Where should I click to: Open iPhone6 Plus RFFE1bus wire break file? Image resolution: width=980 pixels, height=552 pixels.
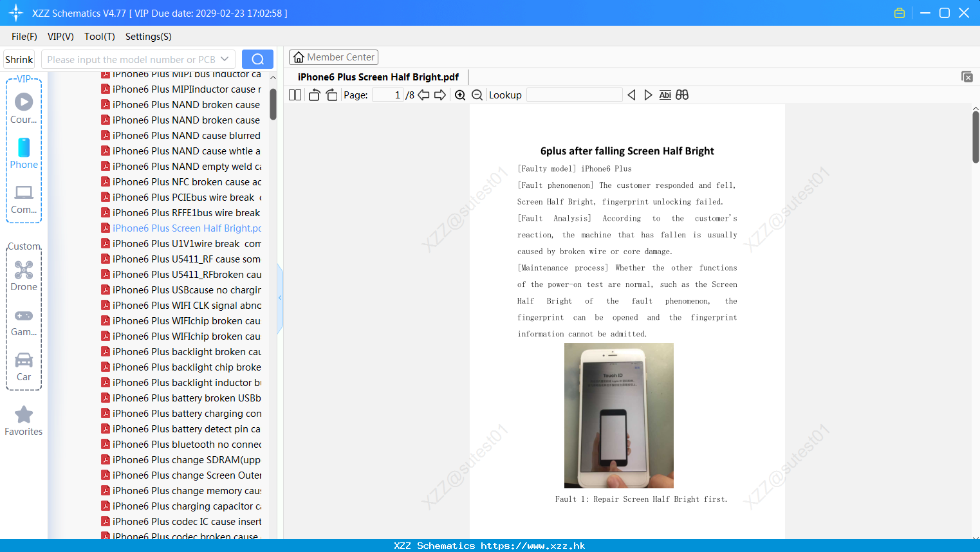[x=181, y=213]
